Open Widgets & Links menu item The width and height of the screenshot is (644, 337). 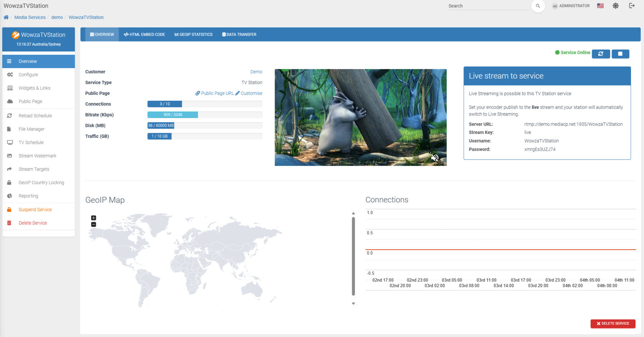(39, 88)
